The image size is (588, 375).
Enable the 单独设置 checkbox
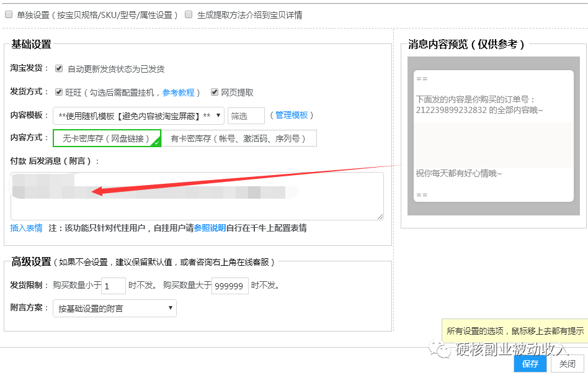[x=9, y=15]
